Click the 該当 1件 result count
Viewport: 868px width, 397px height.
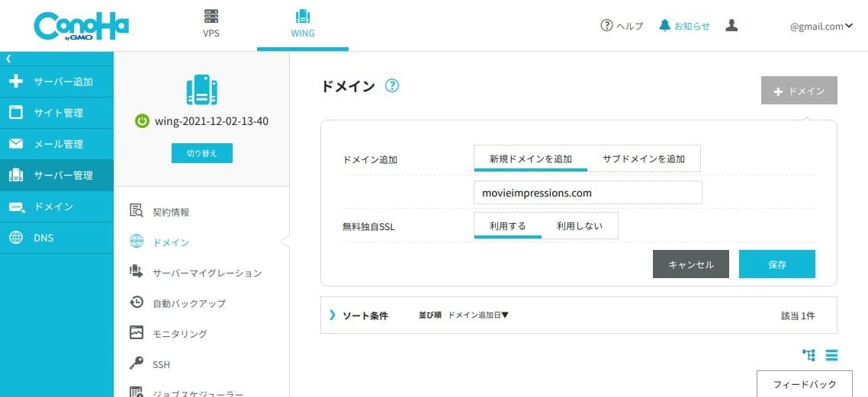pos(798,315)
